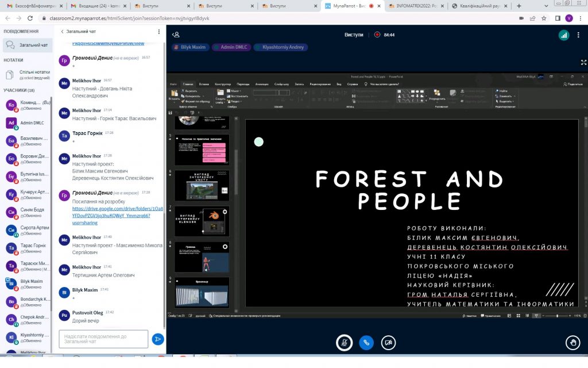The image size is (588, 368).
Task: Click the blue leave audio phone button
Action: pyautogui.click(x=366, y=342)
